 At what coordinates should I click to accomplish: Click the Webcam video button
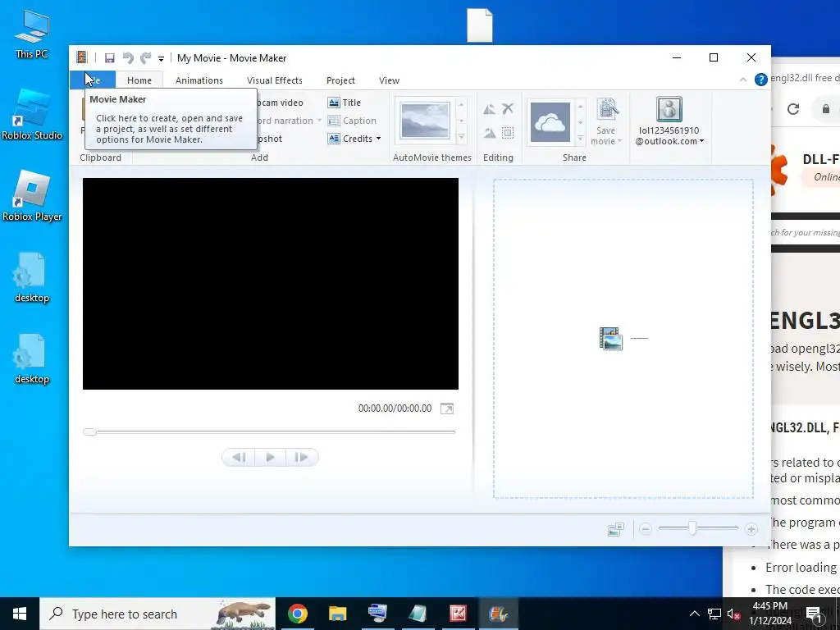coord(280,103)
